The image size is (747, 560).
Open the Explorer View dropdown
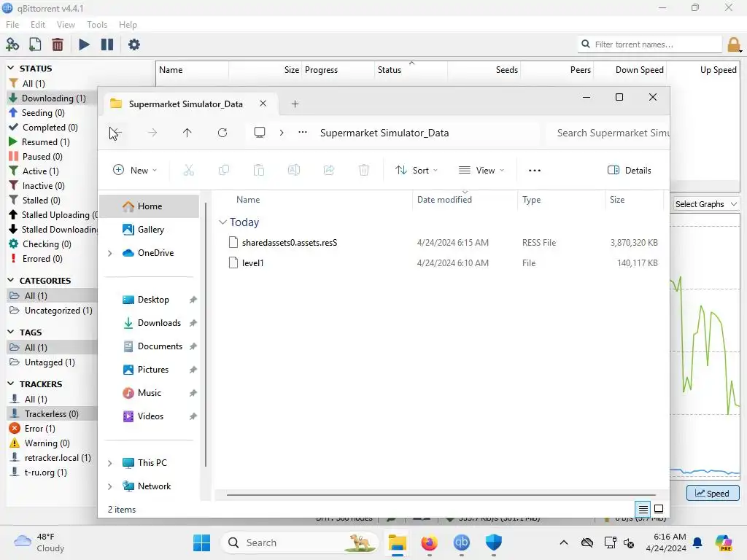pos(481,170)
